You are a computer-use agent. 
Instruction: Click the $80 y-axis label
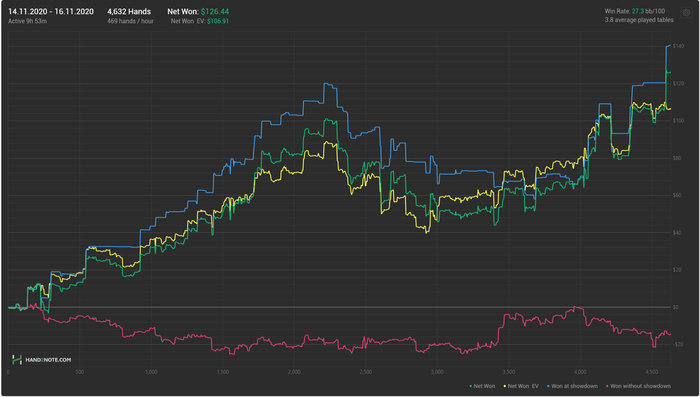click(677, 158)
